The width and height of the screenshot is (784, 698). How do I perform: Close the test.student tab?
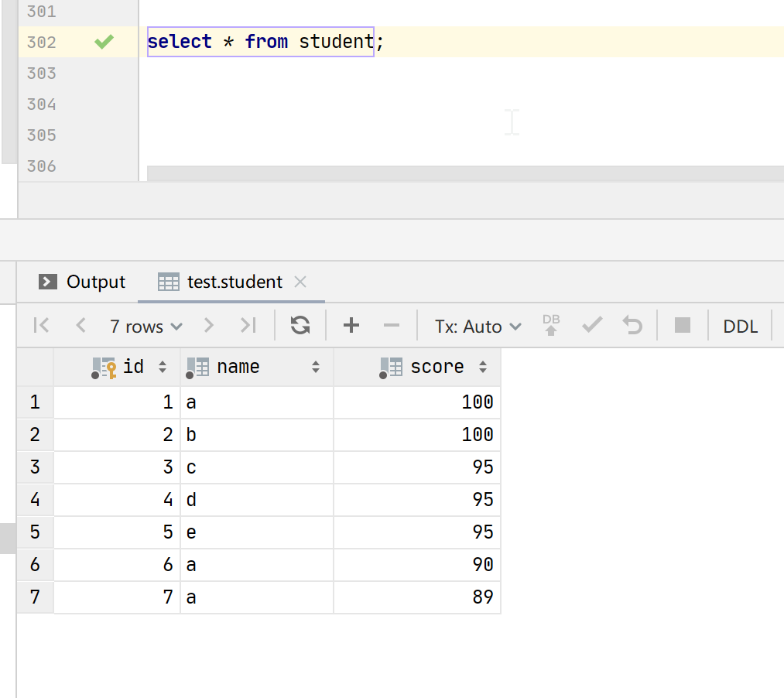pyautogui.click(x=301, y=282)
